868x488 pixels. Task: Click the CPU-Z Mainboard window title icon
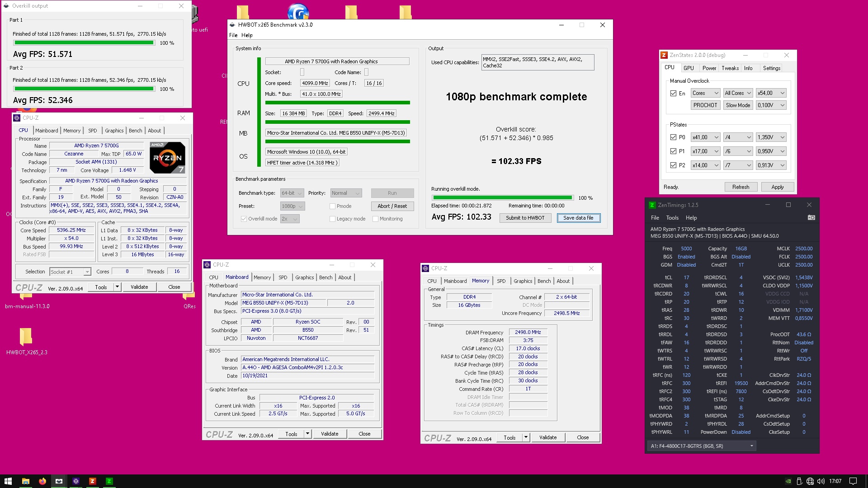(x=207, y=264)
